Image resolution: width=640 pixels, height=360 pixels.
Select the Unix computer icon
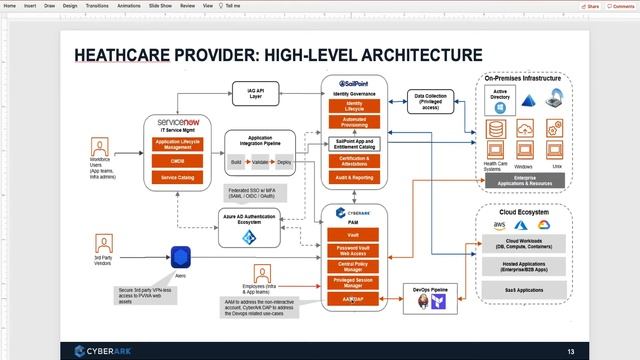(554, 150)
